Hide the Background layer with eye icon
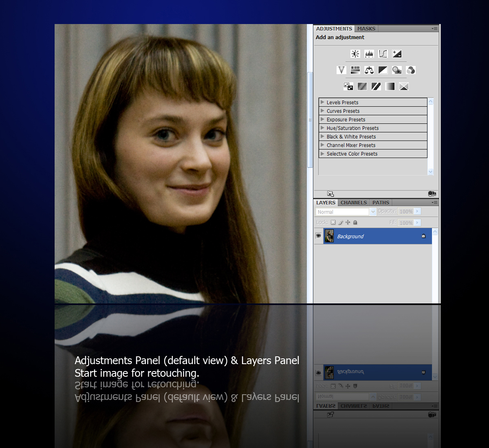The width and height of the screenshot is (489, 448). point(319,236)
